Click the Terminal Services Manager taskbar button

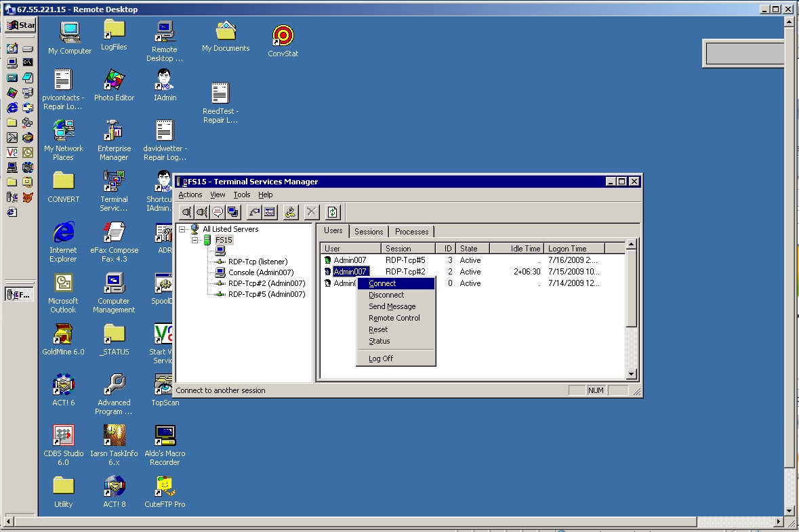(x=20, y=294)
